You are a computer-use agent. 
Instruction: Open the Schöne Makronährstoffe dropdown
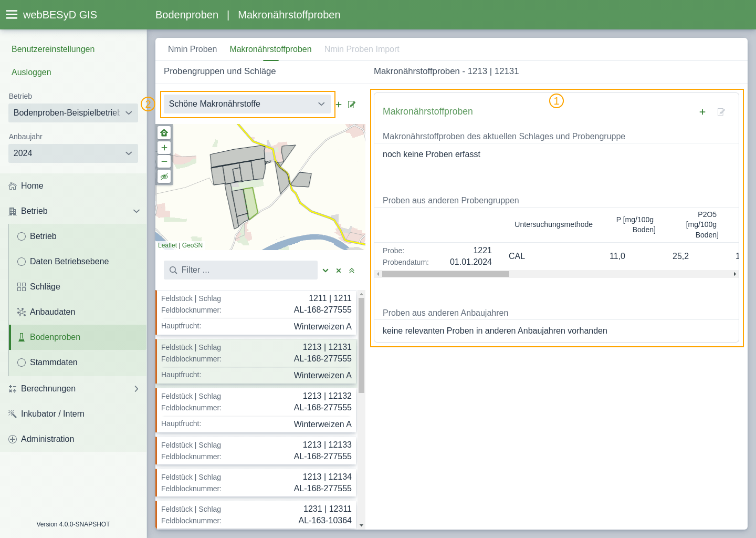tap(247, 104)
